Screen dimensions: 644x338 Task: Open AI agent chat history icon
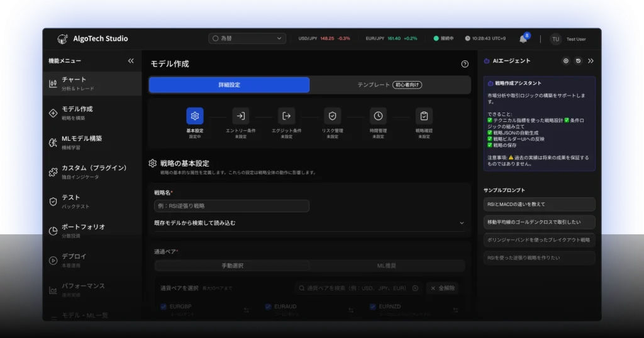click(x=579, y=61)
